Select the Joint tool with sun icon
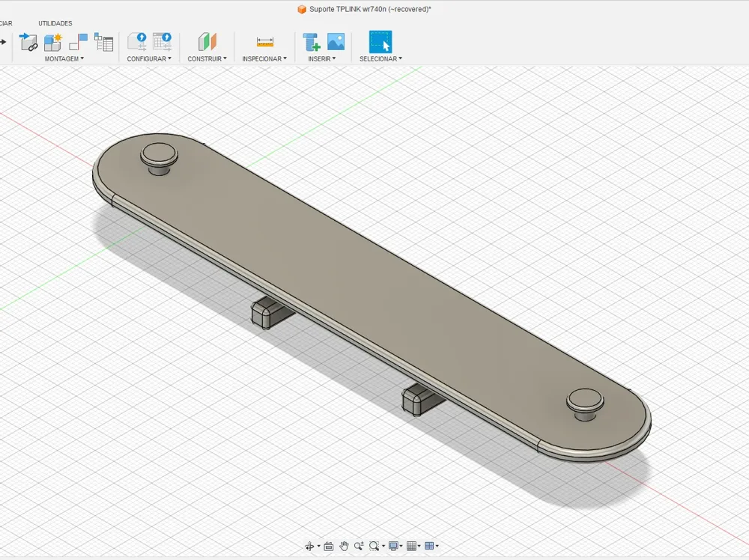Screen dimensions: 749x560 pyautogui.click(x=53, y=42)
